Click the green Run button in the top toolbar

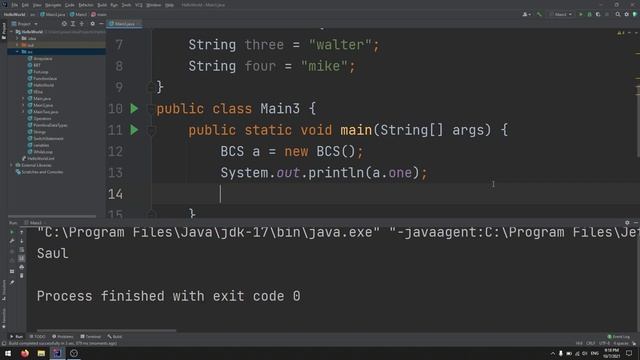[581, 14]
